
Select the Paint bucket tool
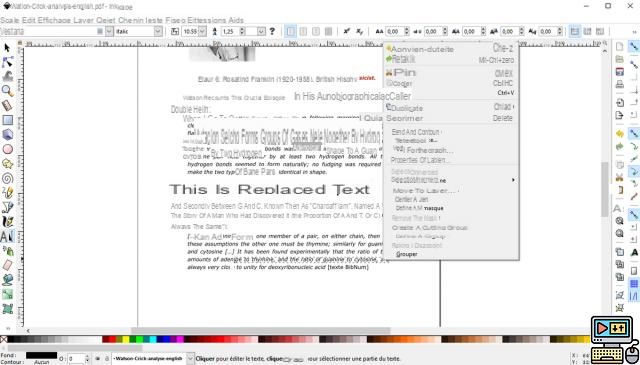tap(7, 280)
